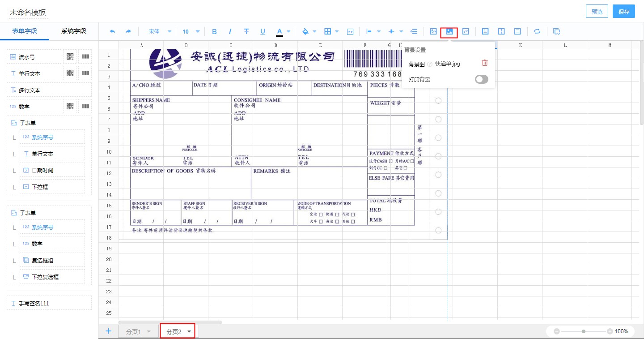Open the table borders icon
Image resolution: width=644 pixels, height=339 pixels.
click(328, 31)
